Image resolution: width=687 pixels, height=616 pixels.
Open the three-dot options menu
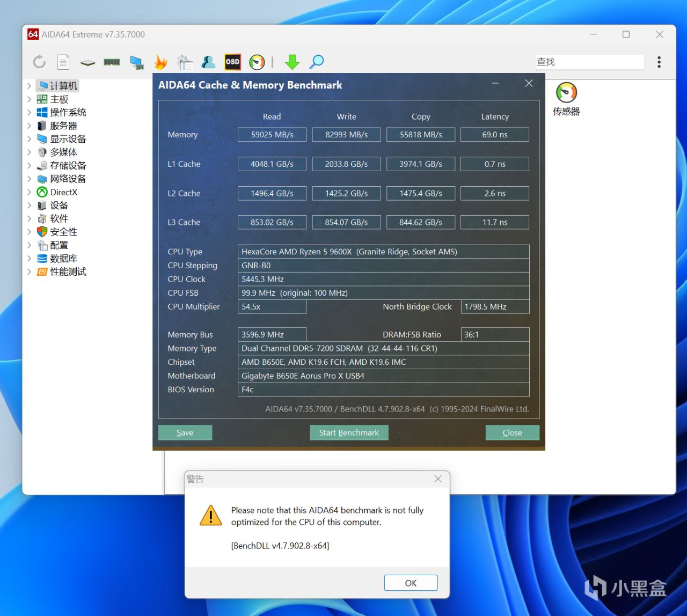pyautogui.click(x=659, y=62)
